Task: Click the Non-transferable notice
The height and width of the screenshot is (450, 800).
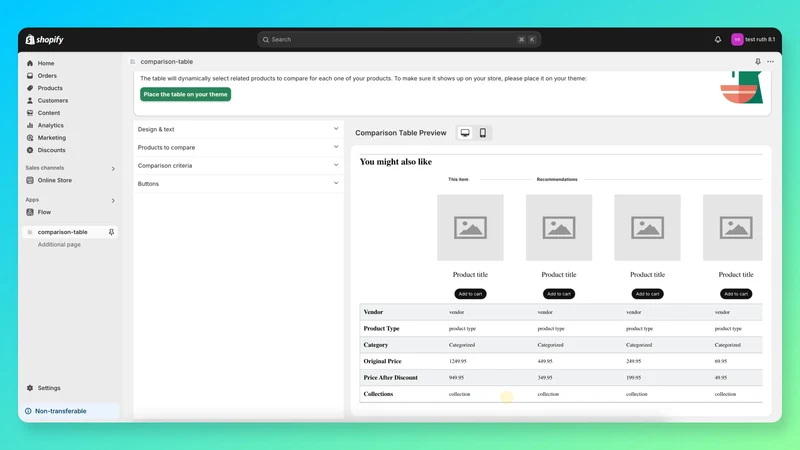Action: pos(70,411)
